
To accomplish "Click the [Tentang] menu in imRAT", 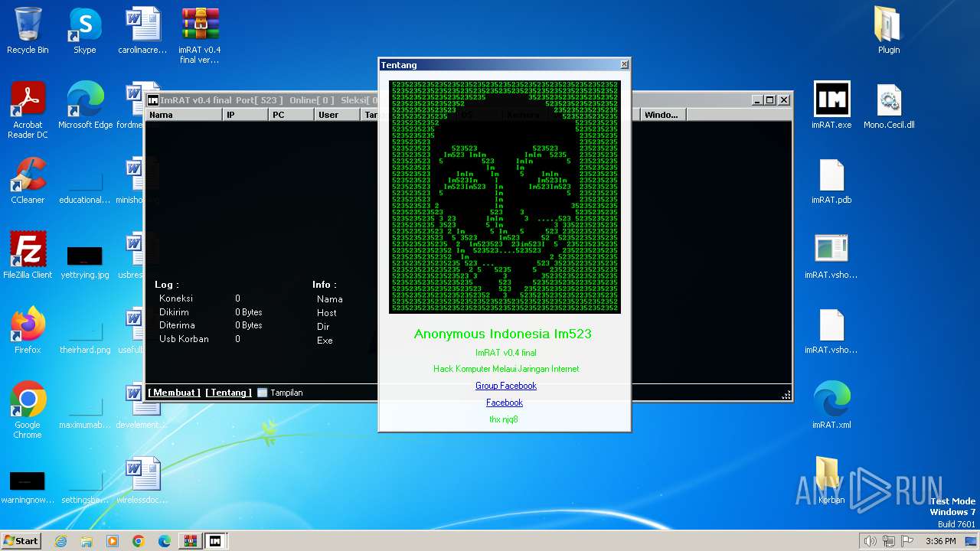I will 228,393.
